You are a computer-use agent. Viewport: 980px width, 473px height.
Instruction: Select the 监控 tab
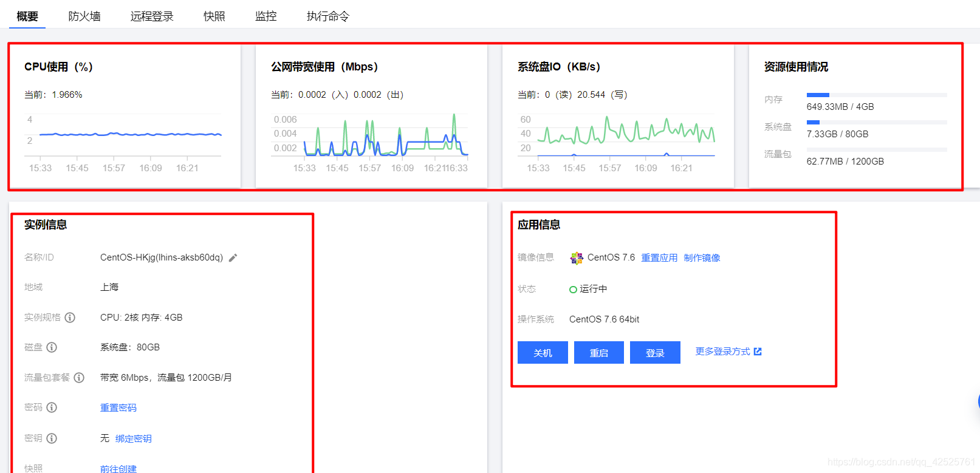[266, 16]
